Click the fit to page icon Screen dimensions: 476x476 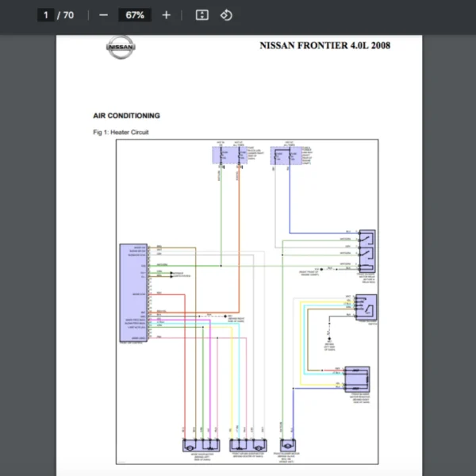coord(202,15)
